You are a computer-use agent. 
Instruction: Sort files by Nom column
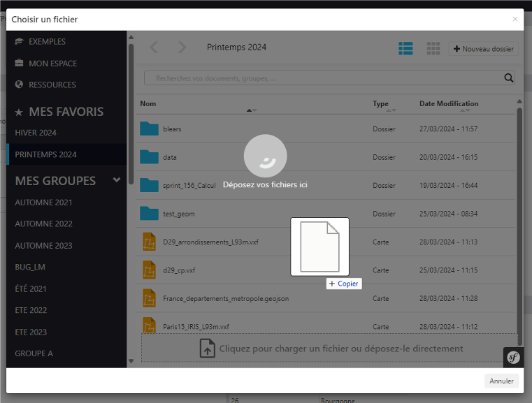point(148,104)
